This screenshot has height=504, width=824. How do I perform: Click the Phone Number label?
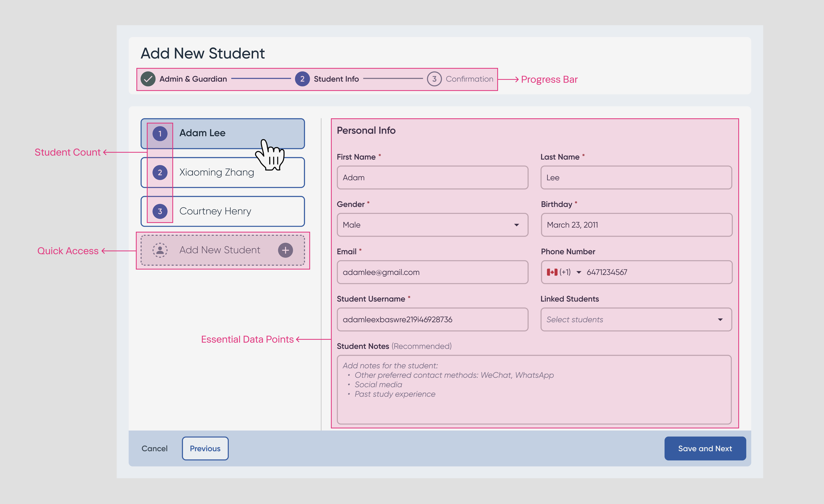click(568, 251)
